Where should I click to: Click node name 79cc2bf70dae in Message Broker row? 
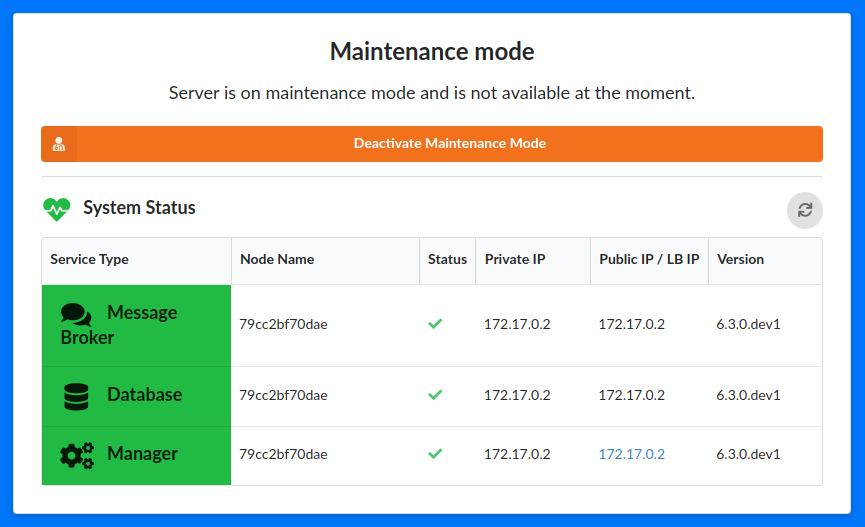[x=283, y=324]
